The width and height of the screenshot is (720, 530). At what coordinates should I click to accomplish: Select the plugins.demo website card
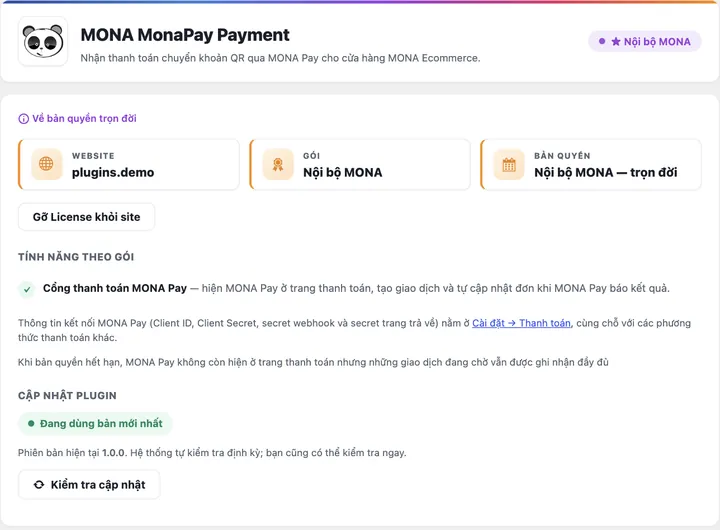[129, 164]
